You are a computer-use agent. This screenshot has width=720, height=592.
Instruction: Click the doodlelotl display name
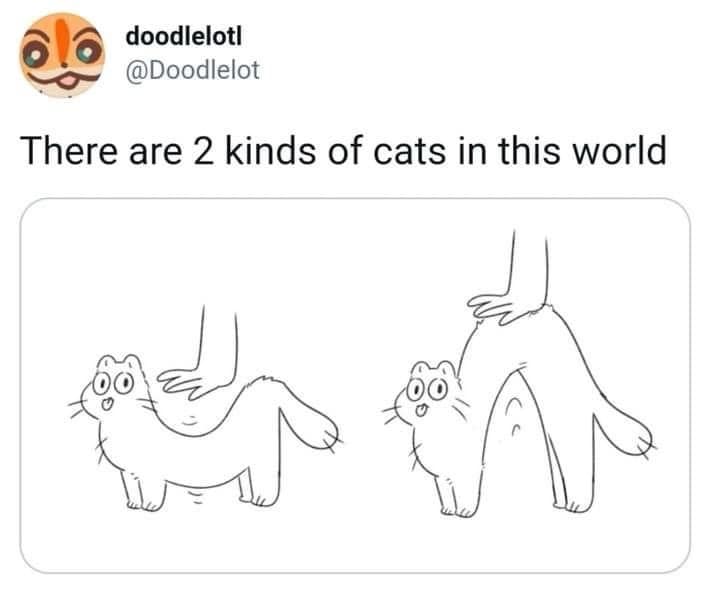click(184, 36)
